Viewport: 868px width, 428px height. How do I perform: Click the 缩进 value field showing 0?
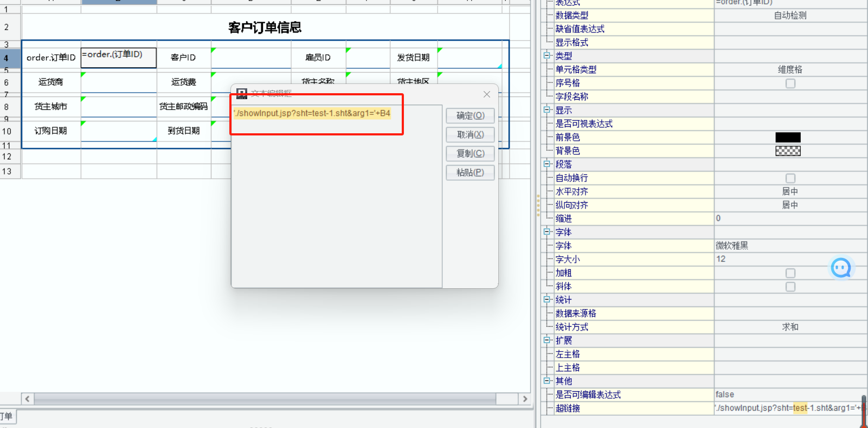pyautogui.click(x=790, y=218)
